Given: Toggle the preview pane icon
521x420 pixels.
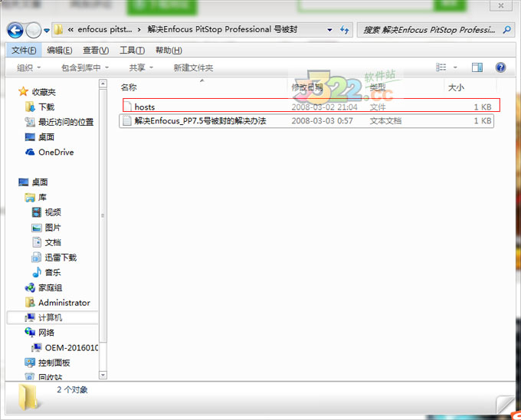Looking at the screenshot, I should pyautogui.click(x=477, y=67).
